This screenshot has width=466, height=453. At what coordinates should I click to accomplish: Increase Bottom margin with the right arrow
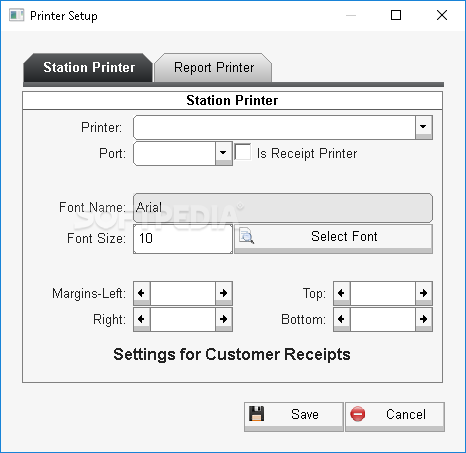coord(424,319)
